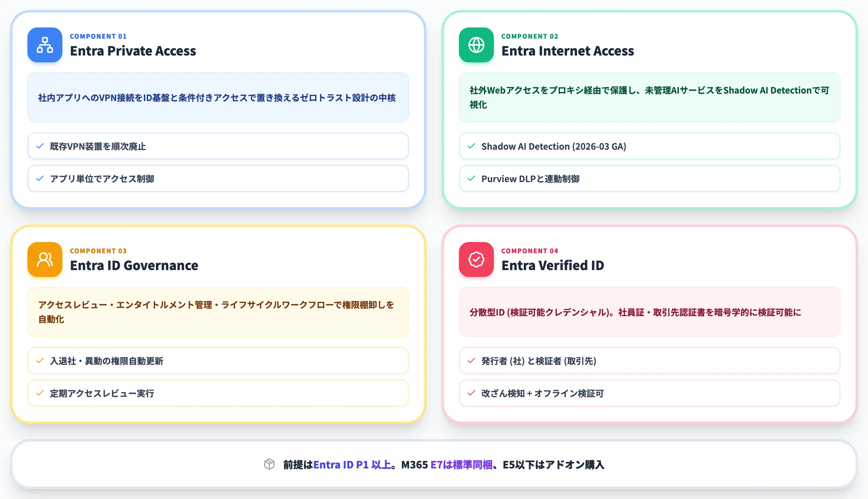Click the red verified badge icon for Entra Verified ID

tap(476, 259)
